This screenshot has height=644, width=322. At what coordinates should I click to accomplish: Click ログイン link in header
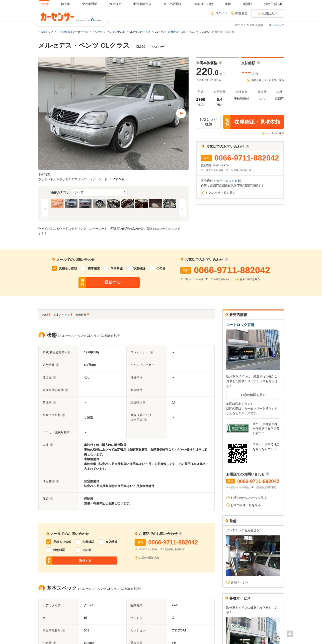(219, 13)
